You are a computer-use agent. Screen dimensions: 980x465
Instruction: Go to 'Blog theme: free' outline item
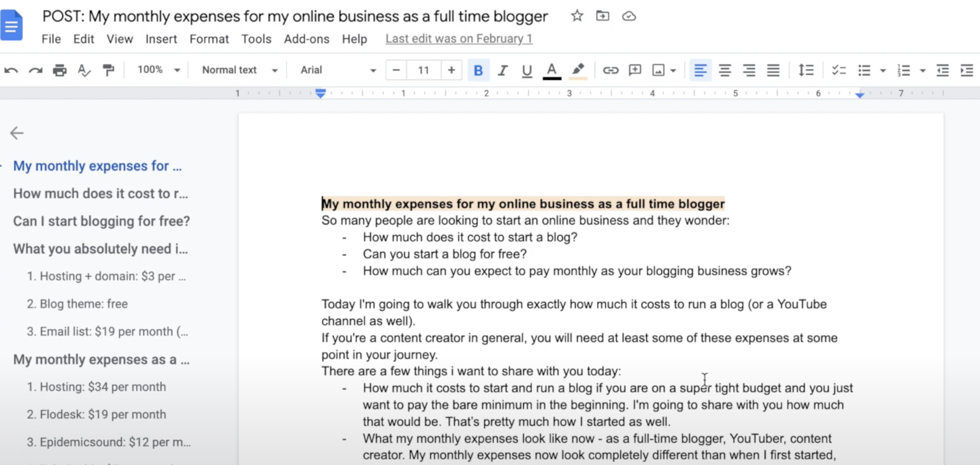coord(77,304)
